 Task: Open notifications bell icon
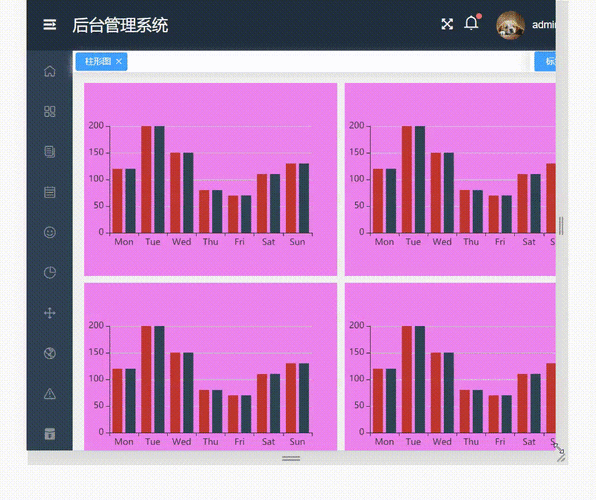[471, 23]
